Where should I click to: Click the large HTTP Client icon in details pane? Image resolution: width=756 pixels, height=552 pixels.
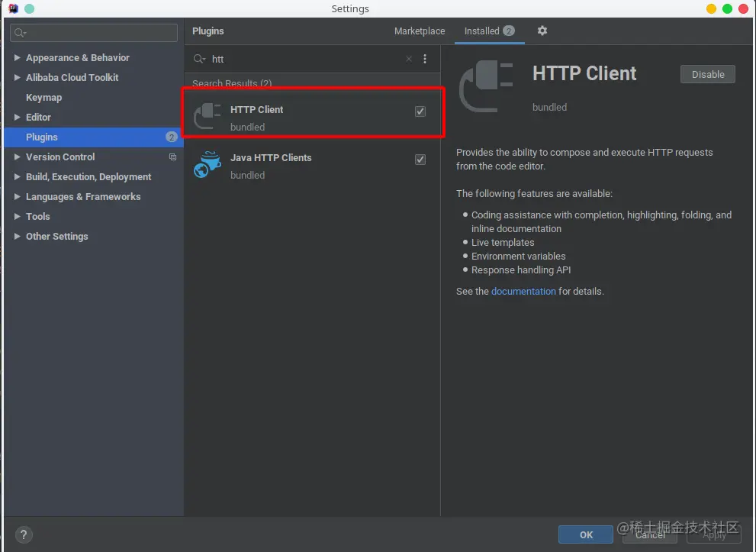pos(486,86)
